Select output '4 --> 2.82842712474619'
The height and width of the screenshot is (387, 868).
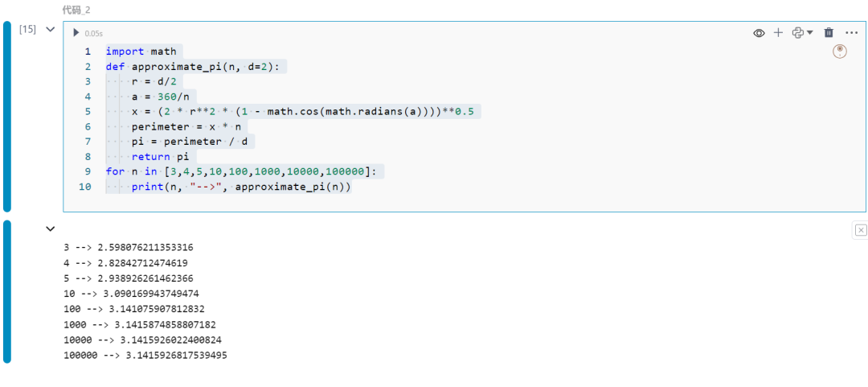tap(125, 263)
